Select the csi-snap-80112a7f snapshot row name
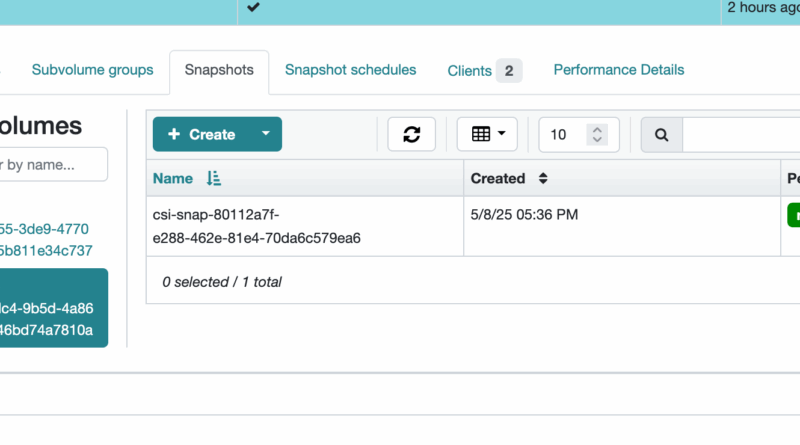The width and height of the screenshot is (800, 445). 257,226
